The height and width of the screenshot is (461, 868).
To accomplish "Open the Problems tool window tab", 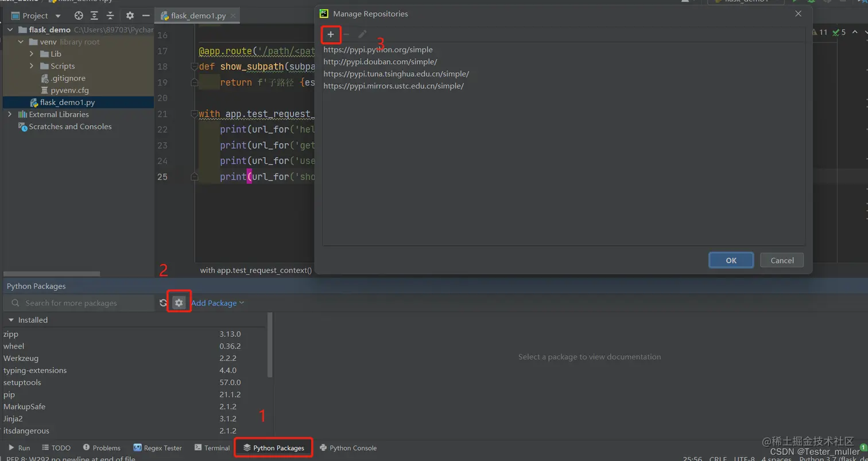I will coord(102,448).
